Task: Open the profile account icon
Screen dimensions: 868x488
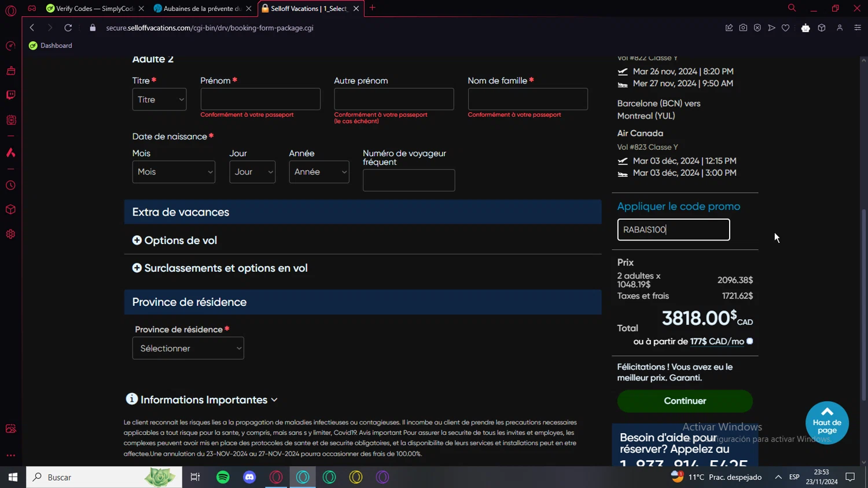Action: click(x=840, y=28)
